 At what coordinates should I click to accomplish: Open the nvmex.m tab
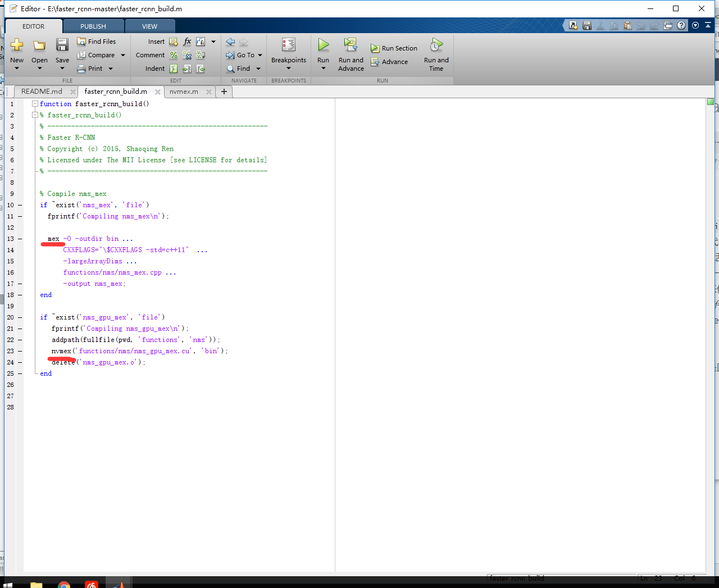pyautogui.click(x=185, y=91)
